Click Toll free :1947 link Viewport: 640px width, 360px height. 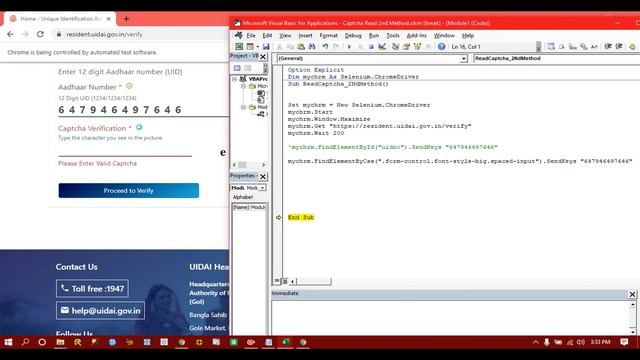(x=92, y=289)
